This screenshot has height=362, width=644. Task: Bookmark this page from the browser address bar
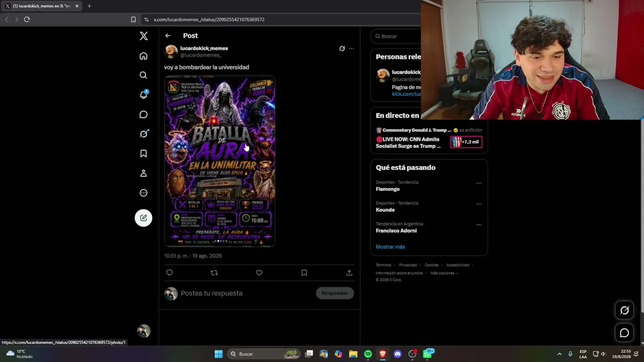click(x=133, y=20)
